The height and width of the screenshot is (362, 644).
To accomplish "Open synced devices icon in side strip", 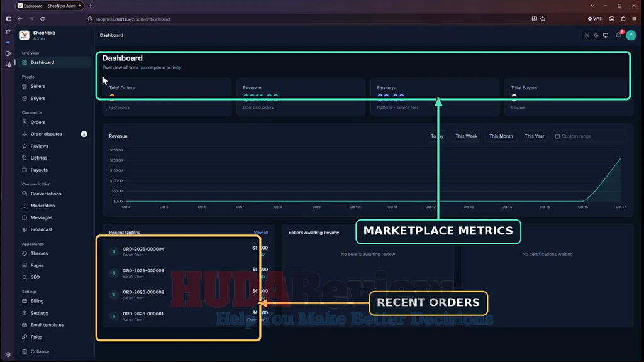I will coord(8,65).
